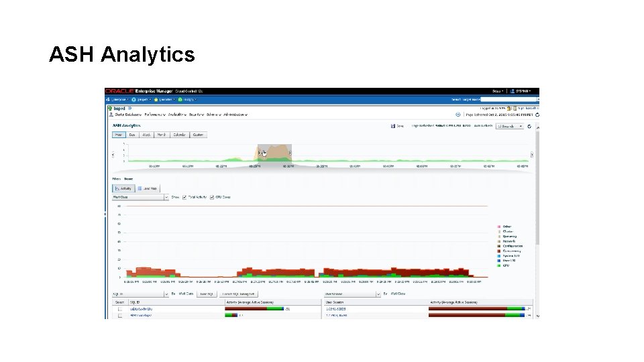The image size is (644, 362).
Task: Open the Wait Class dropdown
Action: 140,197
